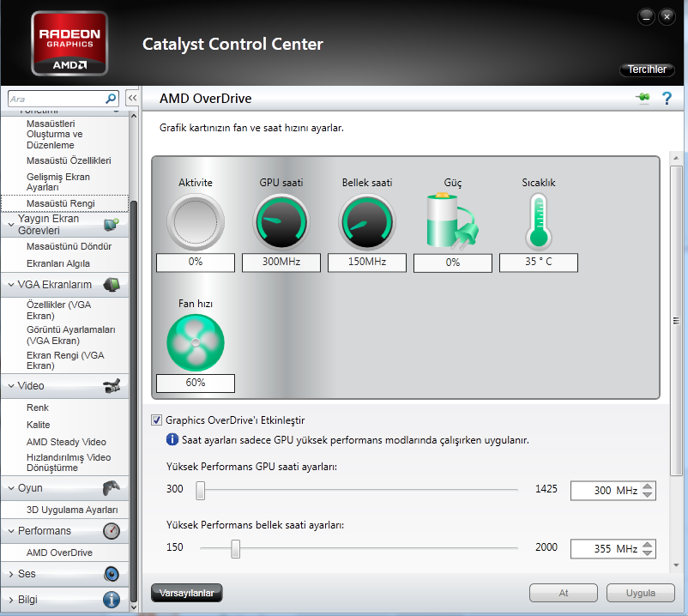This screenshot has height=616, width=688.
Task: Click the Fan hızı fan icon
Action: click(x=195, y=341)
